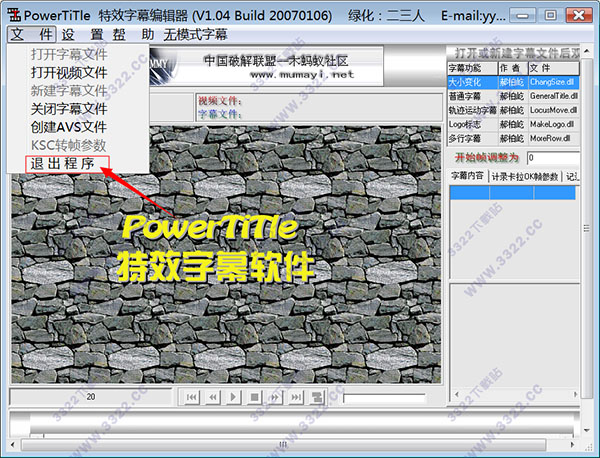Click the 视频文件 label
600x458 pixels.
[x=220, y=101]
